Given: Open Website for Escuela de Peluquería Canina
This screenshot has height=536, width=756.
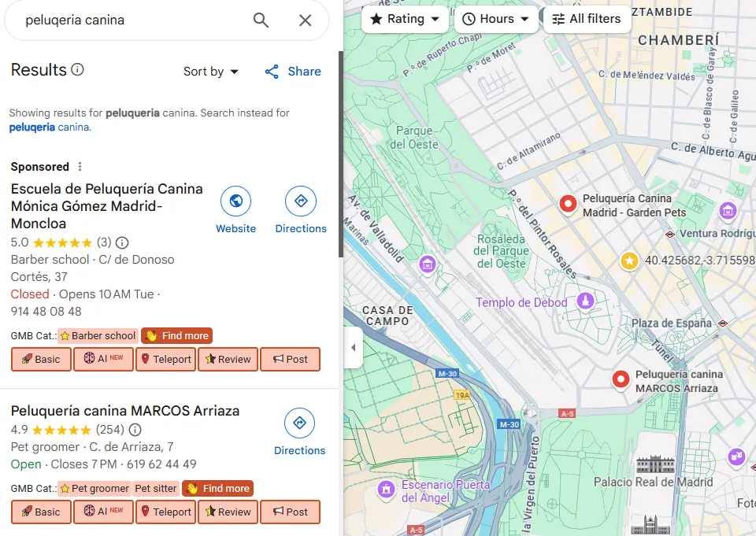Looking at the screenshot, I should tap(235, 210).
